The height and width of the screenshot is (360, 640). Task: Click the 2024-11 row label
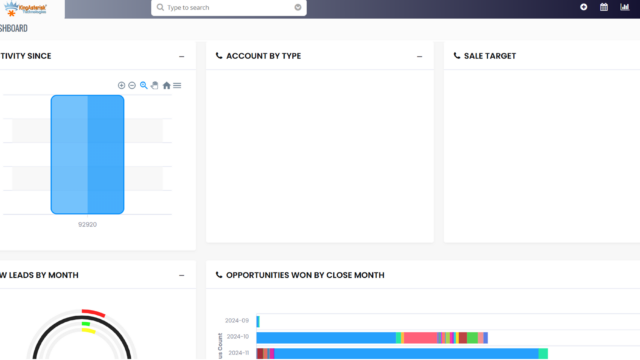pos(238,353)
